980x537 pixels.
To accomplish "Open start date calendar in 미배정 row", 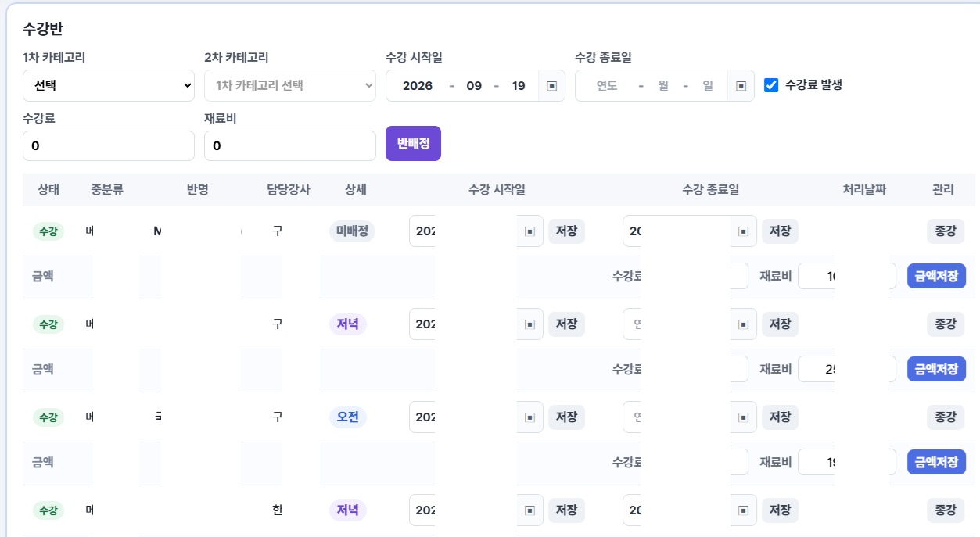I will (529, 231).
